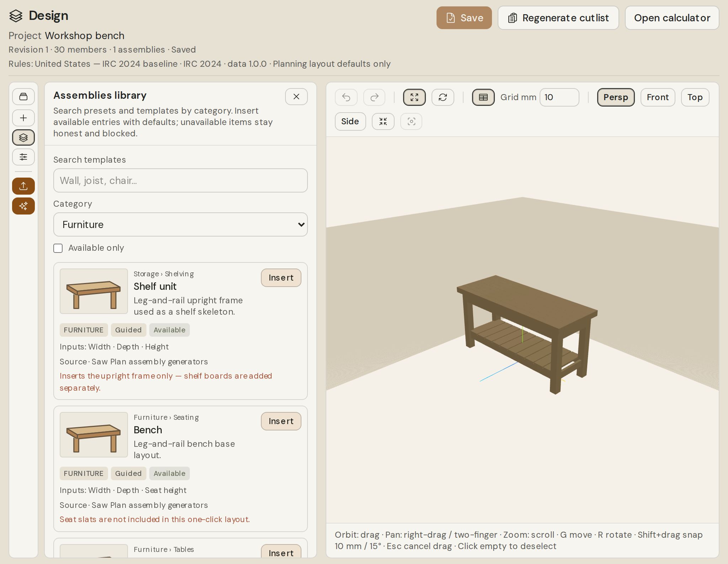Toggle the expand fullscreen viewport icon

pos(414,97)
